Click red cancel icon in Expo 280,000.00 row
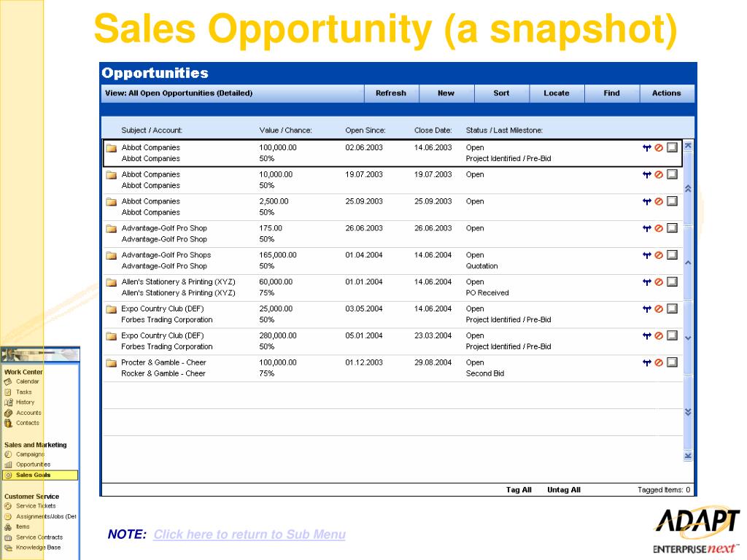The height and width of the screenshot is (560, 747). 659,336
